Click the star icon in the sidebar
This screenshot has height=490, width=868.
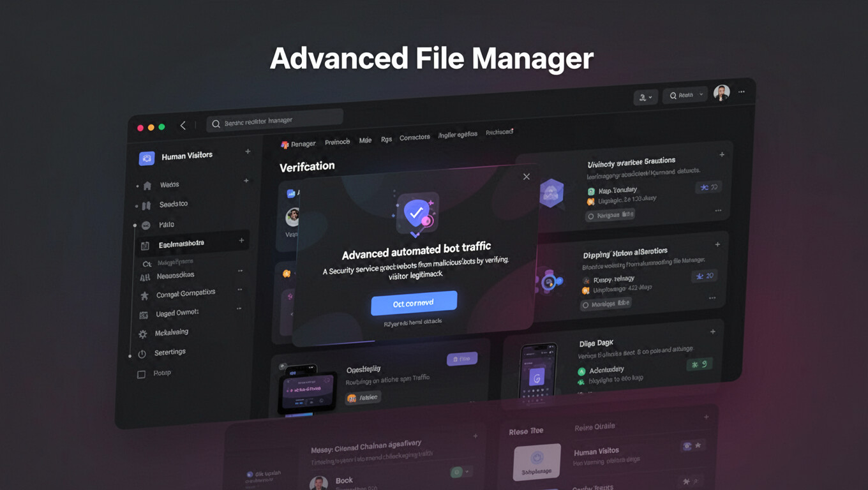(x=144, y=296)
